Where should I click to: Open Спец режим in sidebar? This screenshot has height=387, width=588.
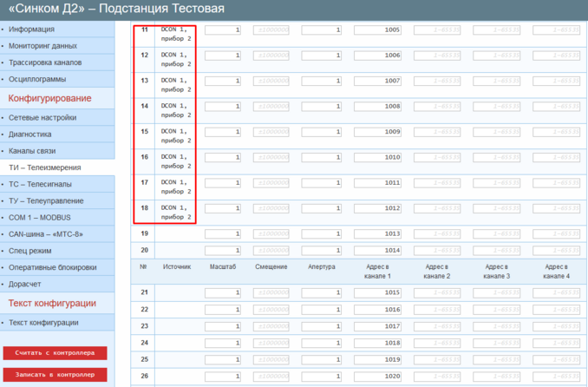point(30,250)
